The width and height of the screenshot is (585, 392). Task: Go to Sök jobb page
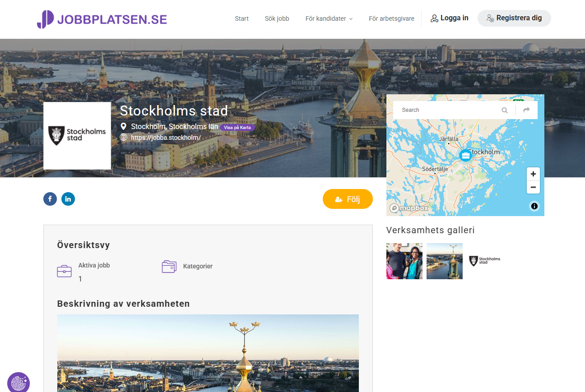coord(277,18)
